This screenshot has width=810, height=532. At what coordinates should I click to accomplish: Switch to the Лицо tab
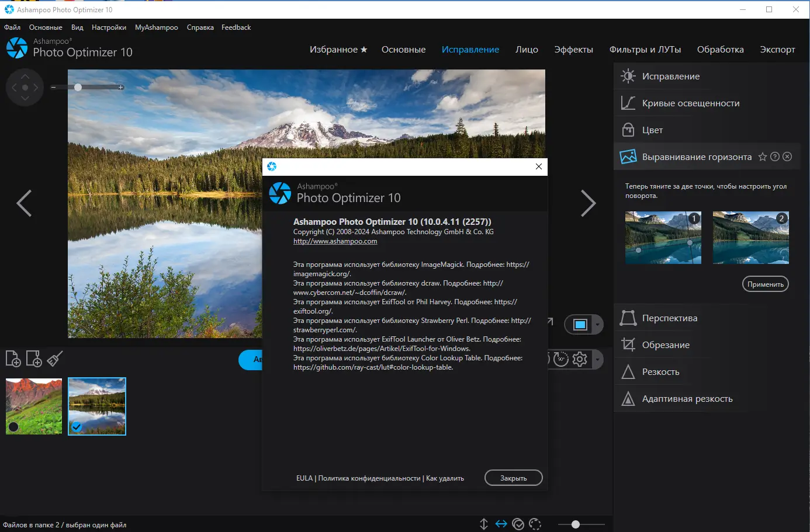tap(527, 50)
